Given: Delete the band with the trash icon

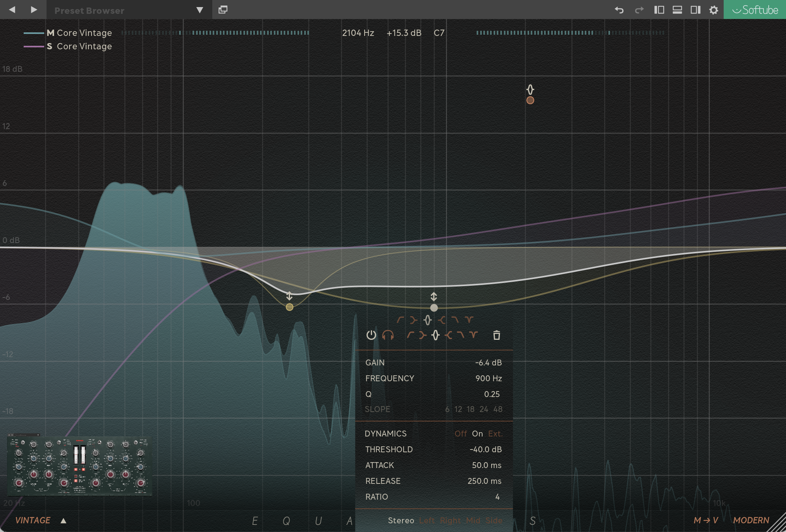Looking at the screenshot, I should tap(496, 335).
